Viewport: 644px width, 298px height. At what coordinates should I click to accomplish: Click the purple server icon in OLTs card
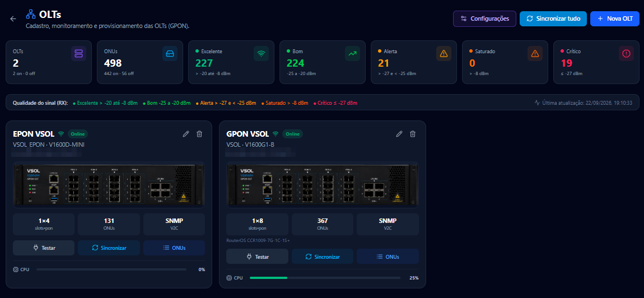click(78, 53)
